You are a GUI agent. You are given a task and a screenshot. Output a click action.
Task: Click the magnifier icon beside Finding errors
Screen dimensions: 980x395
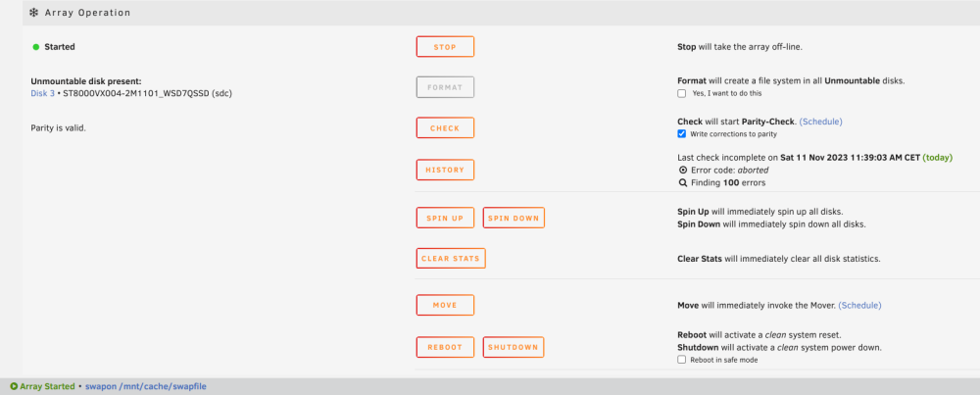click(x=682, y=183)
